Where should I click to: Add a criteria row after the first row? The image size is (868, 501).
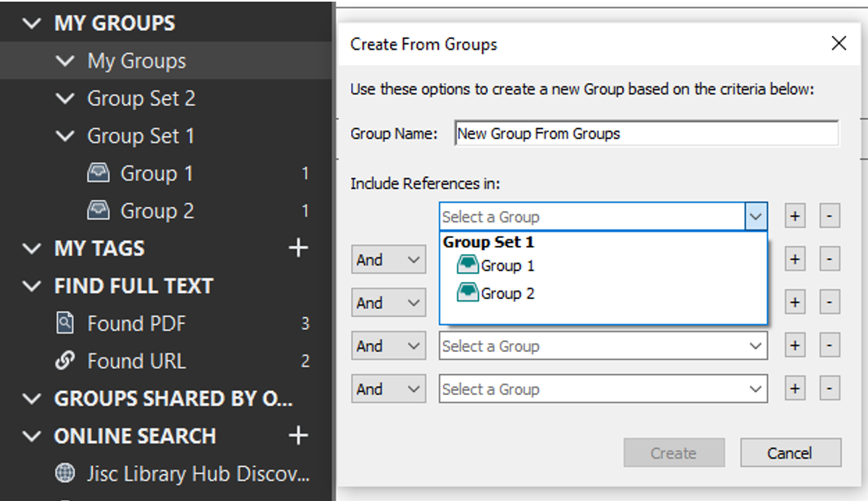tap(795, 216)
